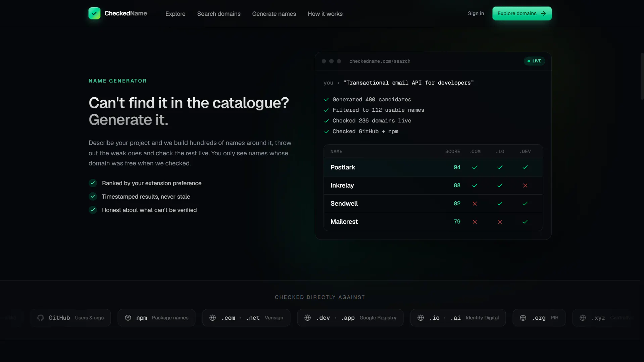Click the CheckedName green checkmark logo icon
This screenshot has height=362, width=644.
click(x=94, y=13)
